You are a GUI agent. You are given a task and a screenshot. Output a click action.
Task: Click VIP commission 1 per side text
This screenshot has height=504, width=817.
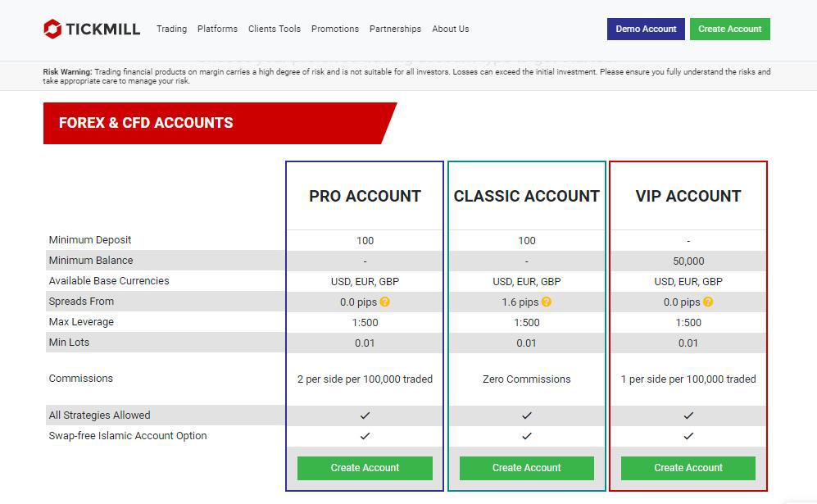click(x=688, y=379)
